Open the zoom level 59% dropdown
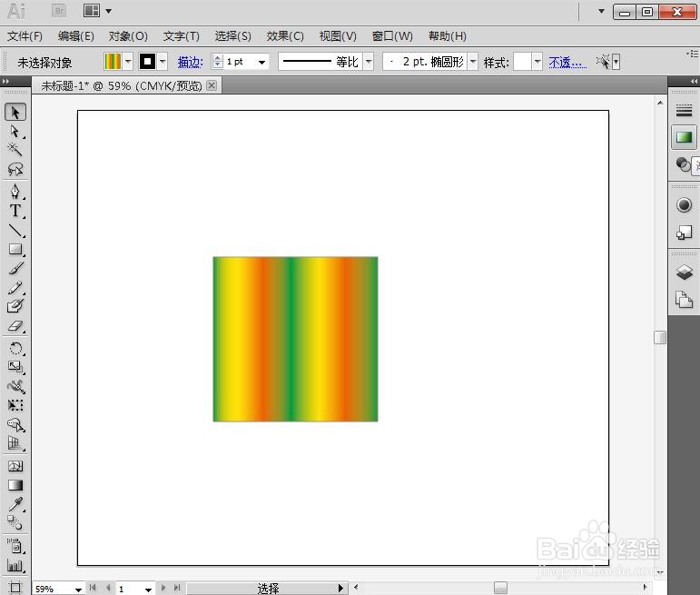 (78, 590)
